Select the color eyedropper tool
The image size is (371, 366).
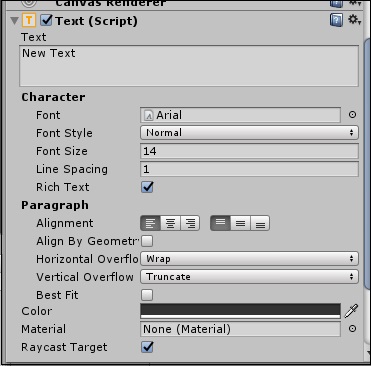tap(351, 311)
